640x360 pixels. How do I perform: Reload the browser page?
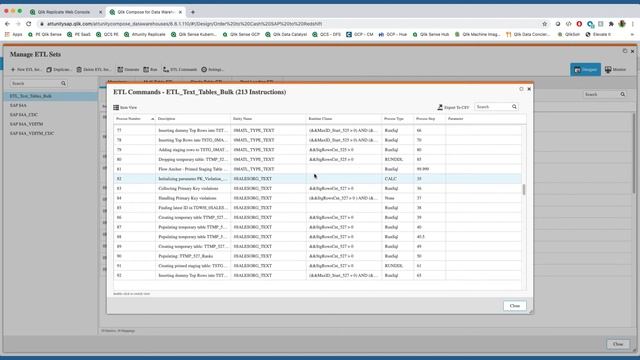click(29, 24)
